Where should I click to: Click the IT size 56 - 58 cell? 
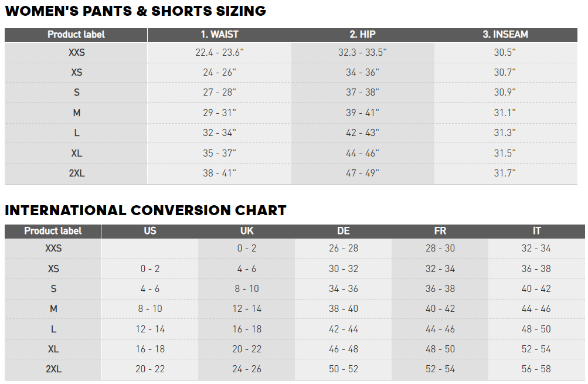(536, 369)
